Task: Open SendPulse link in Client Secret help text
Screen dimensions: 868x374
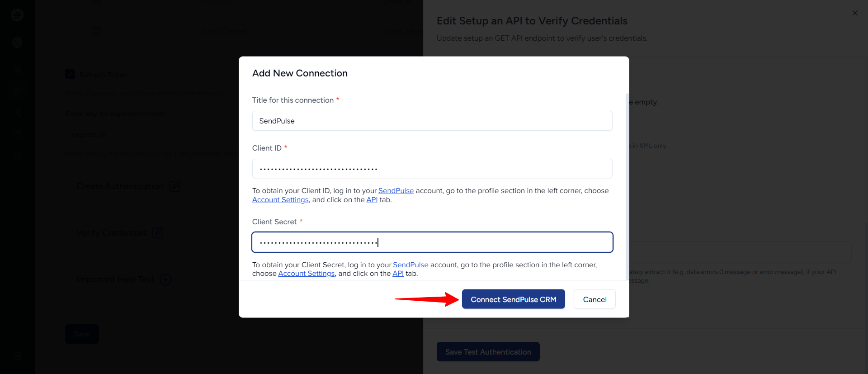Action: pyautogui.click(x=410, y=265)
